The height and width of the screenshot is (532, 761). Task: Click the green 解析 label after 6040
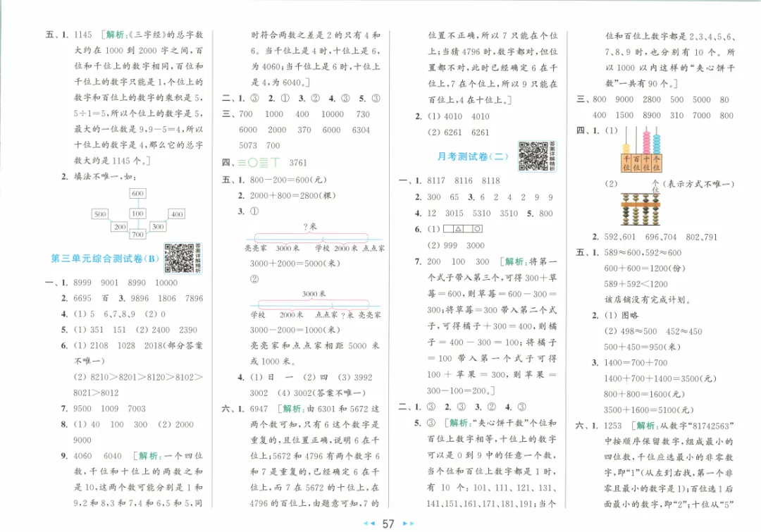pyautogui.click(x=148, y=456)
